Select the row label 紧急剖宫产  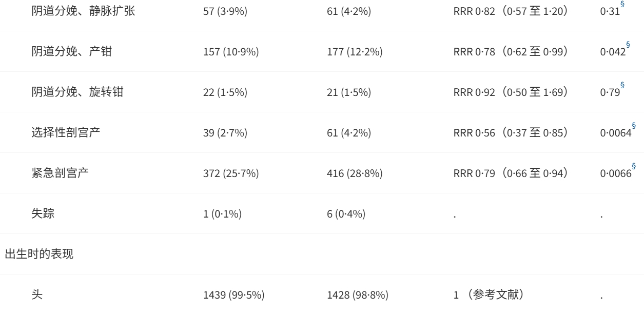point(60,173)
